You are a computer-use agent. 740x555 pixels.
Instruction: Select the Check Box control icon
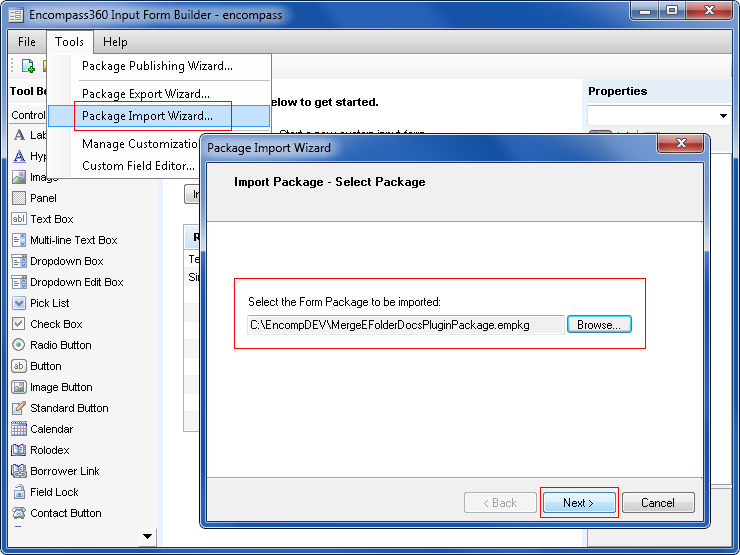[x=19, y=324]
